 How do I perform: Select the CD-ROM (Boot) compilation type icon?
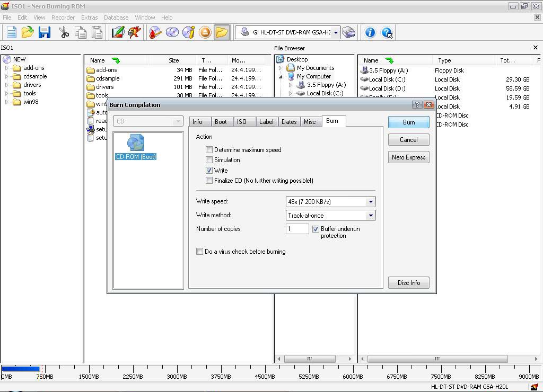pos(136,142)
